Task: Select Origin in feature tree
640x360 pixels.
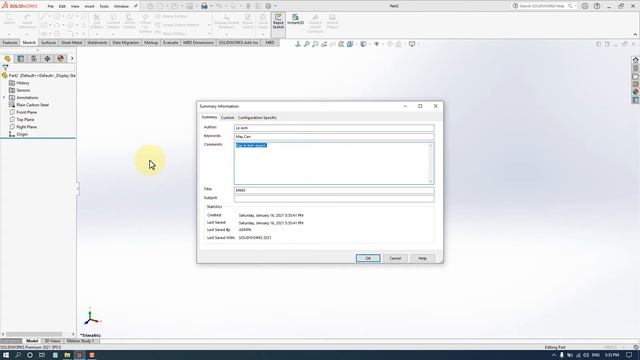Action: pos(22,134)
